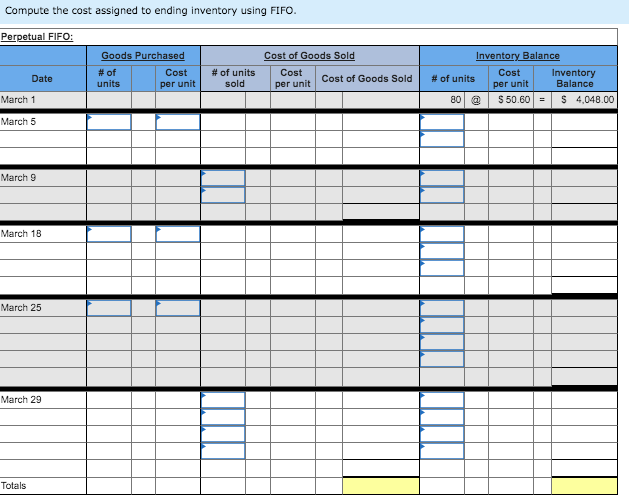
Task: Click the Goods Purchased column header
Action: pyautogui.click(x=143, y=56)
